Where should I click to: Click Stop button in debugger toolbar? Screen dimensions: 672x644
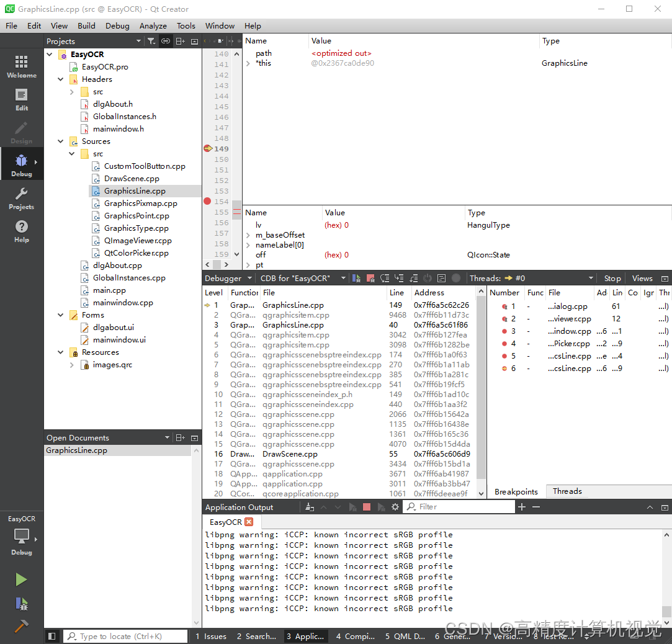coord(612,278)
